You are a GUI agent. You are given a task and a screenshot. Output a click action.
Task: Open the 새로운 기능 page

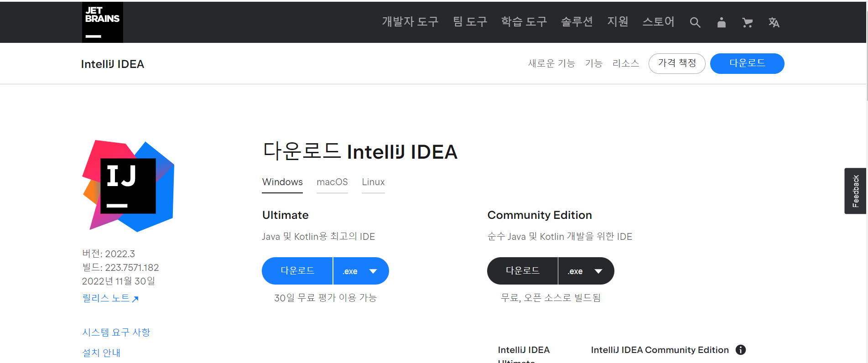point(551,63)
